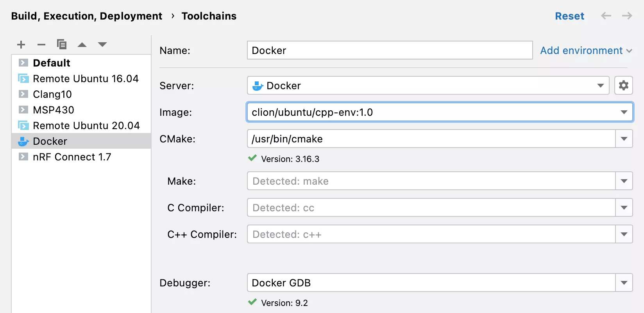The image size is (644, 313).
Task: Expand the C++ Compiler dropdown
Action: coord(624,234)
